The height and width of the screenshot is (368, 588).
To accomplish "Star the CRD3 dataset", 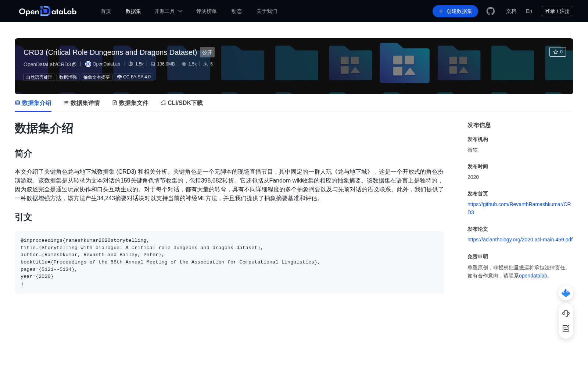I will [557, 52].
